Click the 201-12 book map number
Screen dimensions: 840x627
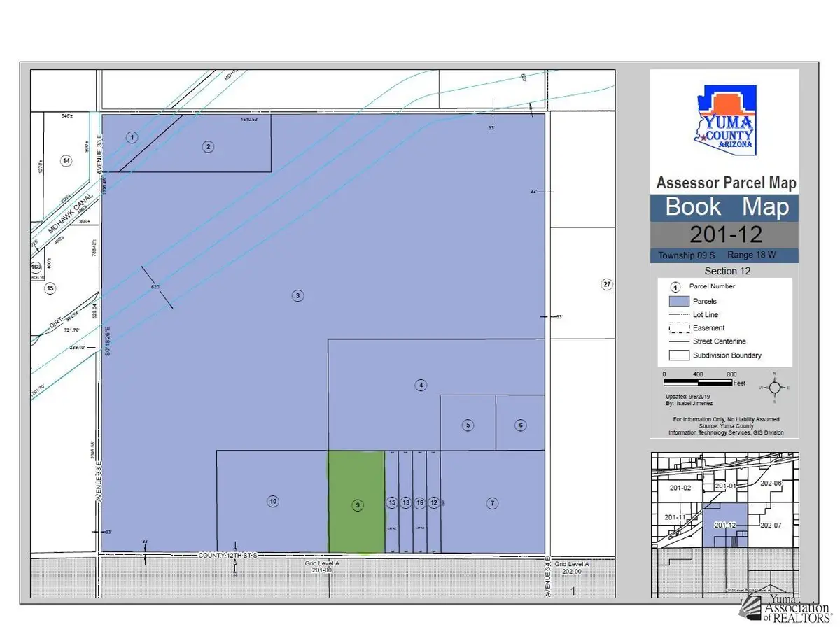[x=725, y=233]
